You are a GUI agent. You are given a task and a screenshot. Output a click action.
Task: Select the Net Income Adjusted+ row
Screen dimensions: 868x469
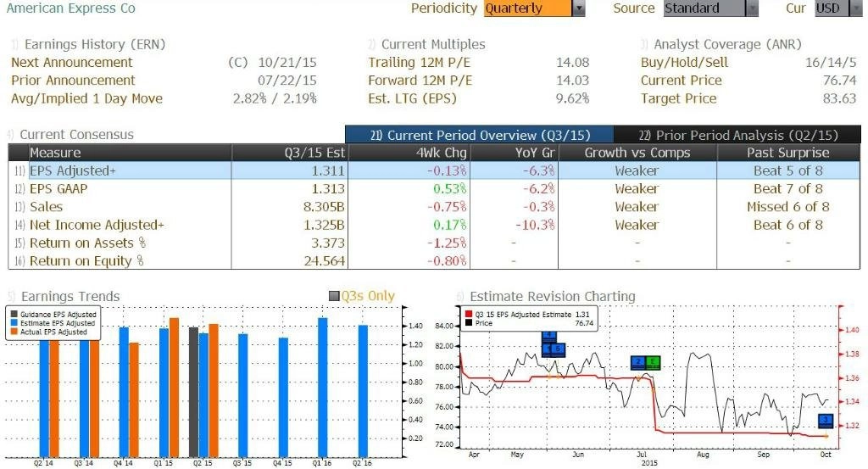[434, 225]
